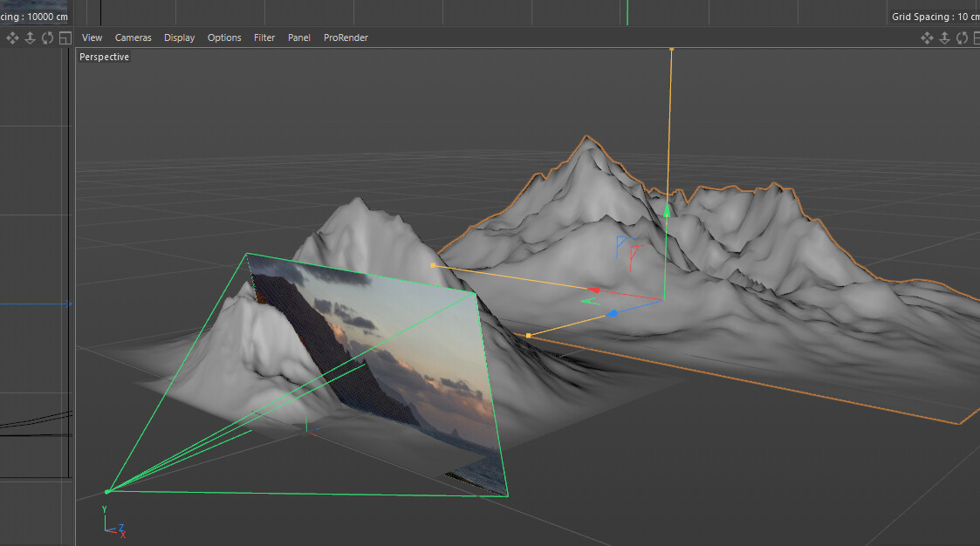This screenshot has width=980, height=546.
Task: Click the blue Z-axis arrow handle
Action: pyautogui.click(x=612, y=314)
